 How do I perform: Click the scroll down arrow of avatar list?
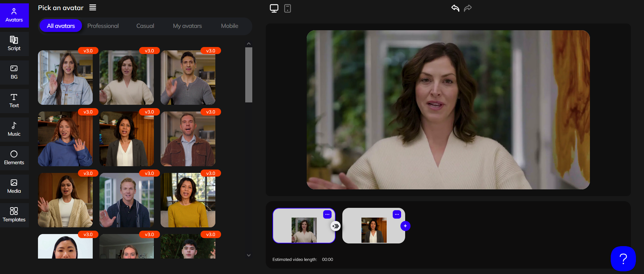click(x=249, y=255)
